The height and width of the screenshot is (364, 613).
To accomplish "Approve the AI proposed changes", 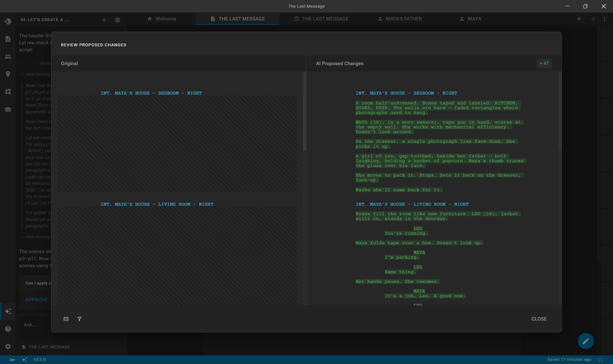I will click(37, 300).
